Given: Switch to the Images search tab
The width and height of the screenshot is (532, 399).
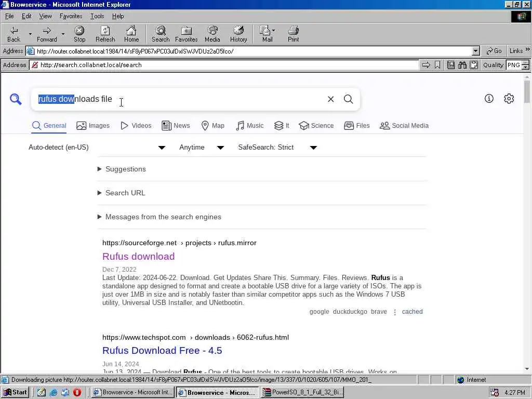Looking at the screenshot, I should 93,126.
